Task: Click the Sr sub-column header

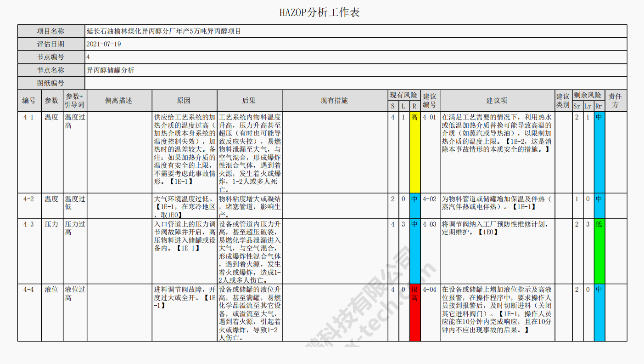Action: (x=577, y=106)
